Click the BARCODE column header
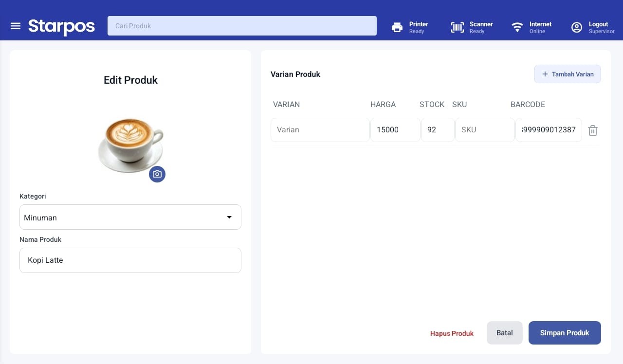Viewport: 623px width, 364px height. coord(528,105)
